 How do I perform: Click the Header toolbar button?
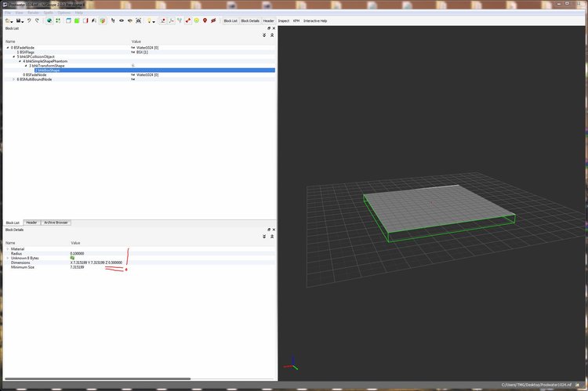pyautogui.click(x=268, y=20)
